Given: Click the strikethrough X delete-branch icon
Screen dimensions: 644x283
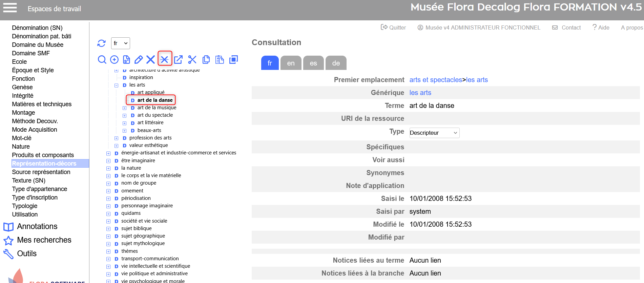Looking at the screenshot, I should [x=165, y=60].
